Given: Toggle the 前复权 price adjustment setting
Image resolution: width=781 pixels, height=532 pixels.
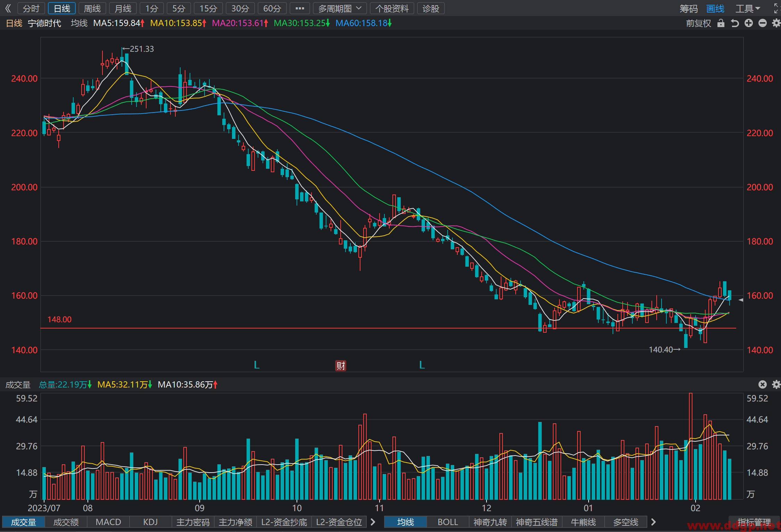Looking at the screenshot, I should [x=698, y=23].
